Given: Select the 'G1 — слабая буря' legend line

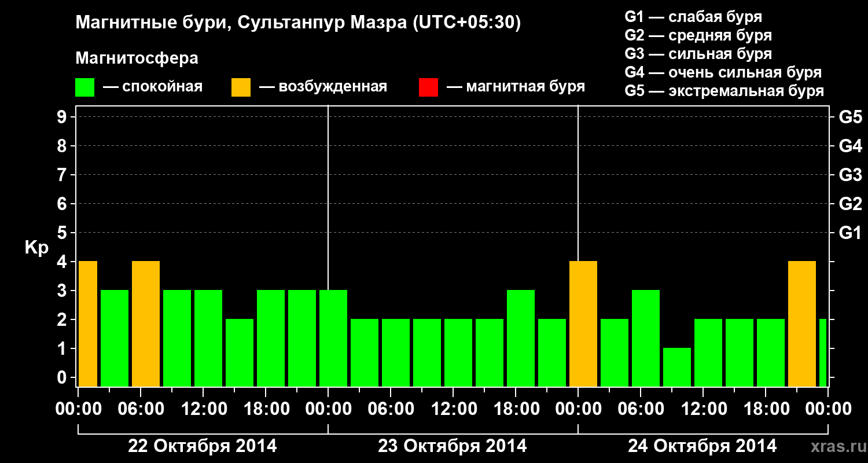Looking at the screenshot, I should (x=693, y=16).
